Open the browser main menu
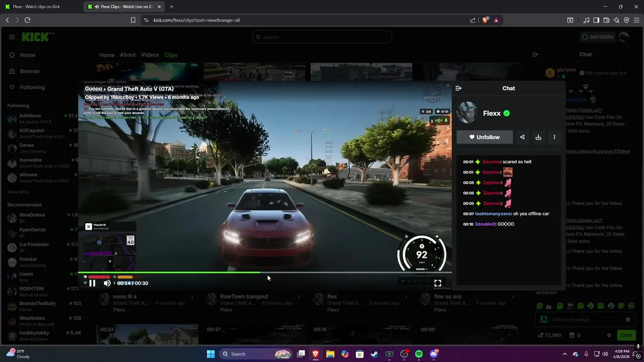The image size is (644, 362). [636, 20]
